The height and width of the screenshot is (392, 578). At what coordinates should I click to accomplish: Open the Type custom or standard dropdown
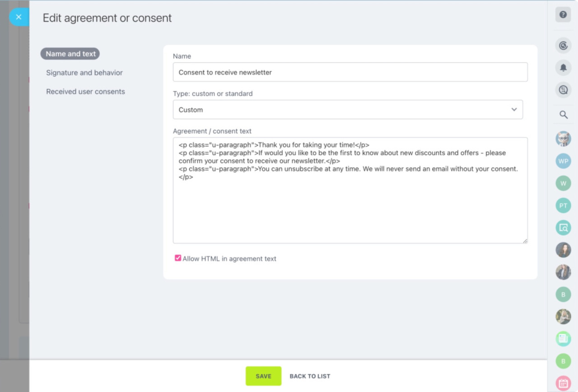[347, 110]
